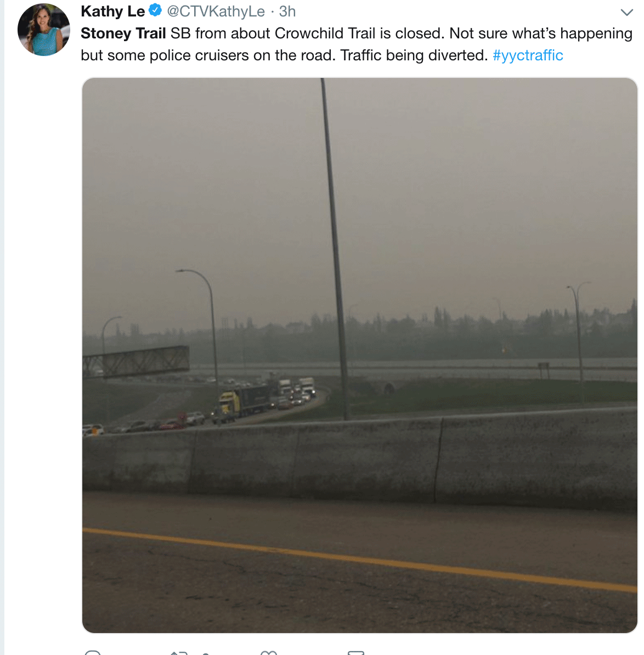Screen dimensions: 644x655
Task: Open the #yyctraffic hashtag link
Action: pyautogui.click(x=528, y=55)
